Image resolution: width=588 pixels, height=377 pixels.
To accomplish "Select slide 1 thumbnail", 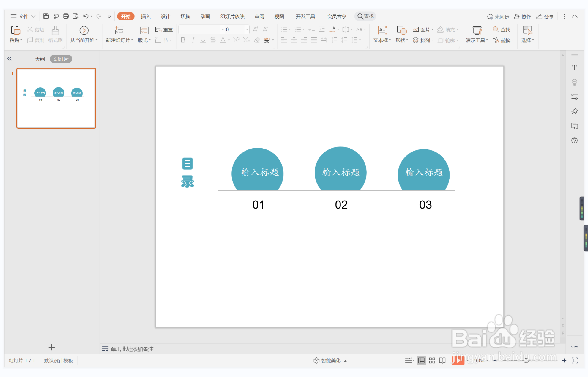I will tap(56, 98).
